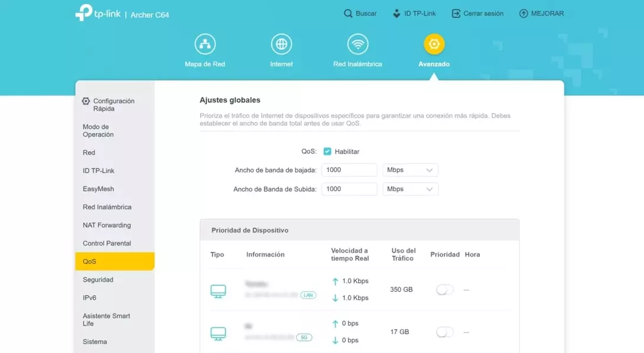Select NAT Forwarding in sidebar
Viewport: 644px width, 353px height.
(x=106, y=225)
